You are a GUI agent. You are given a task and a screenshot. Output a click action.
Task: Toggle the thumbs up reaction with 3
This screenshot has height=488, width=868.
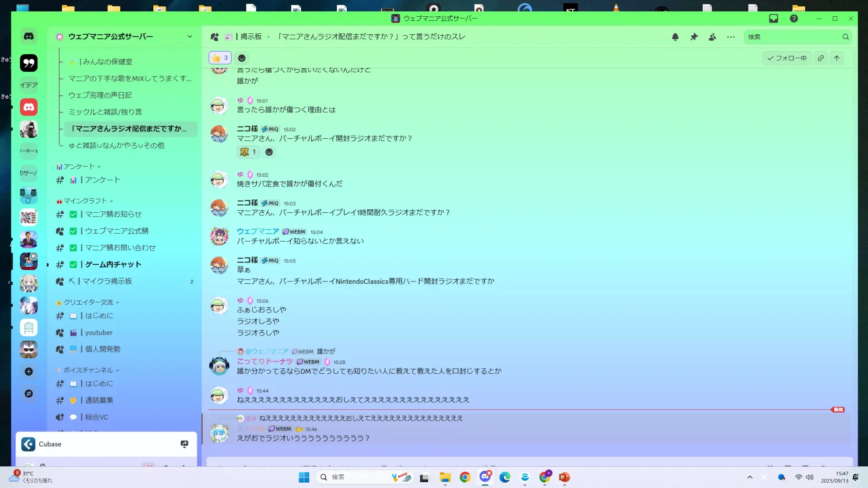tap(220, 58)
